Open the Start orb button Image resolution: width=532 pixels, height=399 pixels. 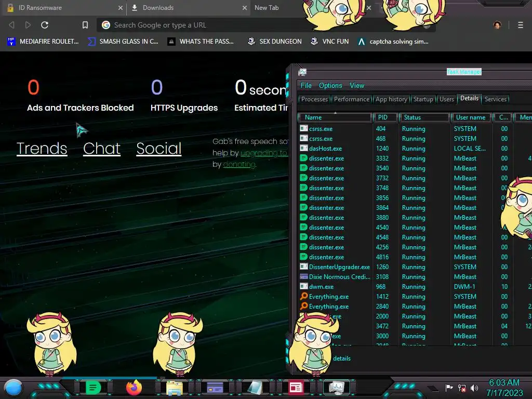[x=14, y=388]
